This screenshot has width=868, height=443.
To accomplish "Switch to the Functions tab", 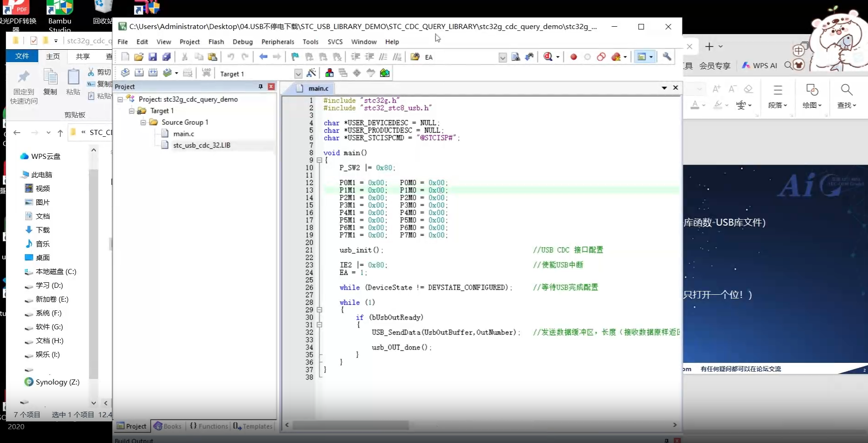I will pyautogui.click(x=209, y=426).
